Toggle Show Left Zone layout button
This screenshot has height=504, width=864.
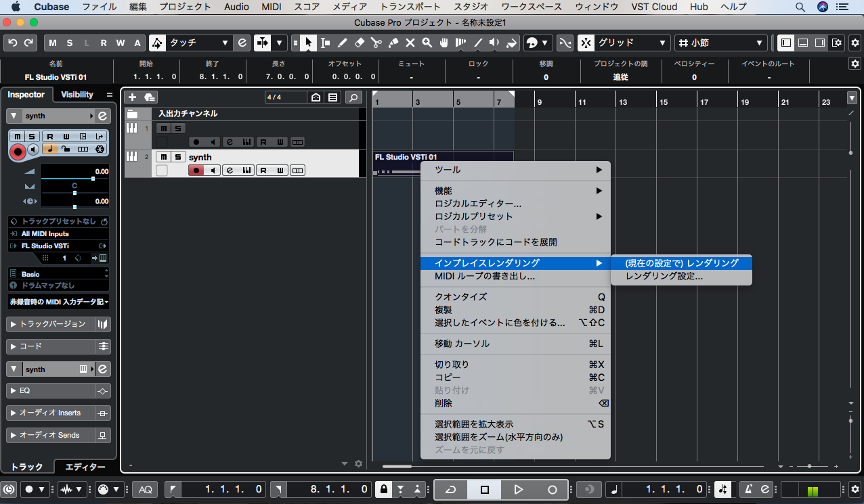click(x=785, y=43)
